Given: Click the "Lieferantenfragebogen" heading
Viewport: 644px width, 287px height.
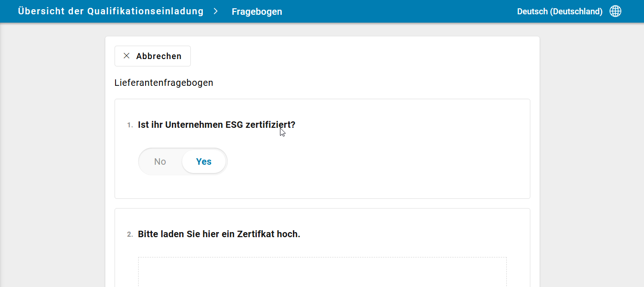Looking at the screenshot, I should click(164, 83).
